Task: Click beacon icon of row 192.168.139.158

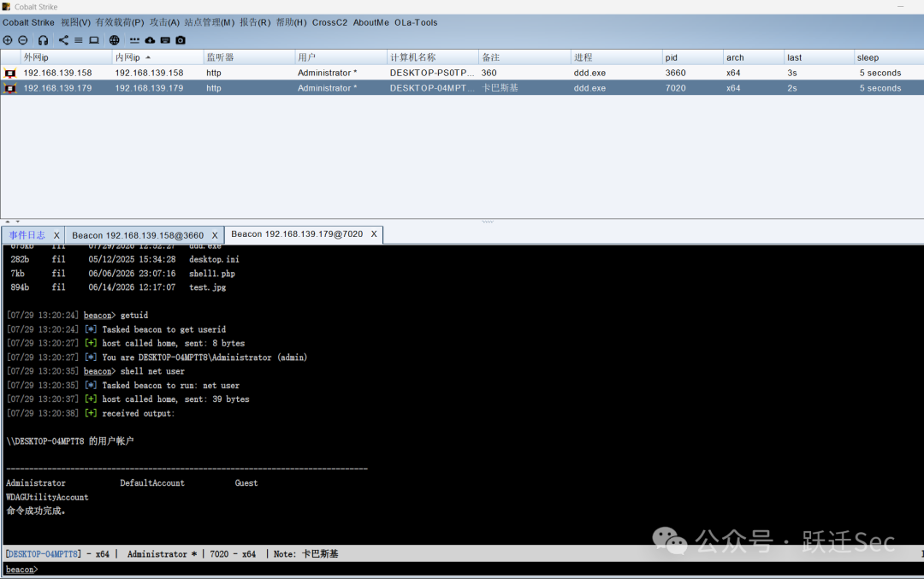Action: (10, 73)
